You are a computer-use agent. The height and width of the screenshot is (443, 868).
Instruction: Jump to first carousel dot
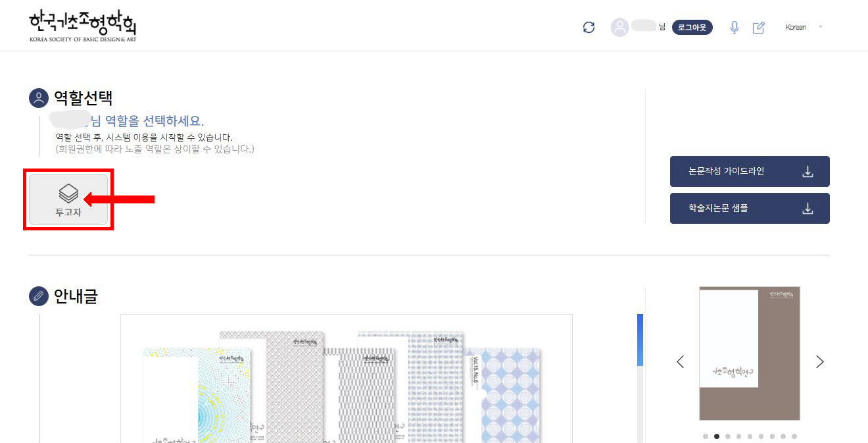706,436
